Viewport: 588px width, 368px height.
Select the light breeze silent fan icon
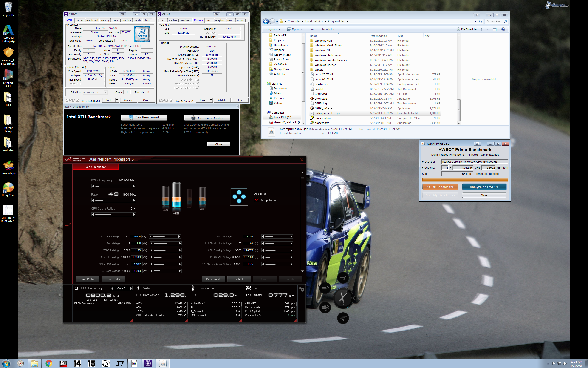(x=343, y=278)
